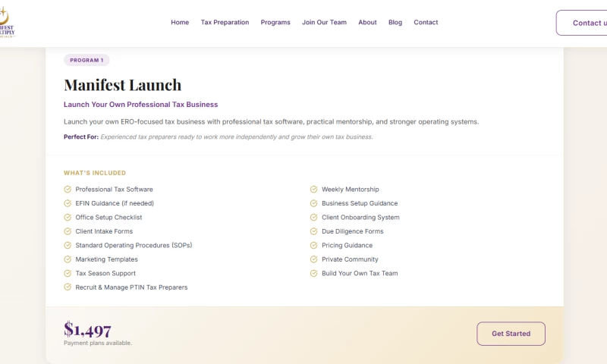The width and height of the screenshot is (607, 364).
Task: Click the check icon beside Tax Season Support
Action: pos(68,273)
